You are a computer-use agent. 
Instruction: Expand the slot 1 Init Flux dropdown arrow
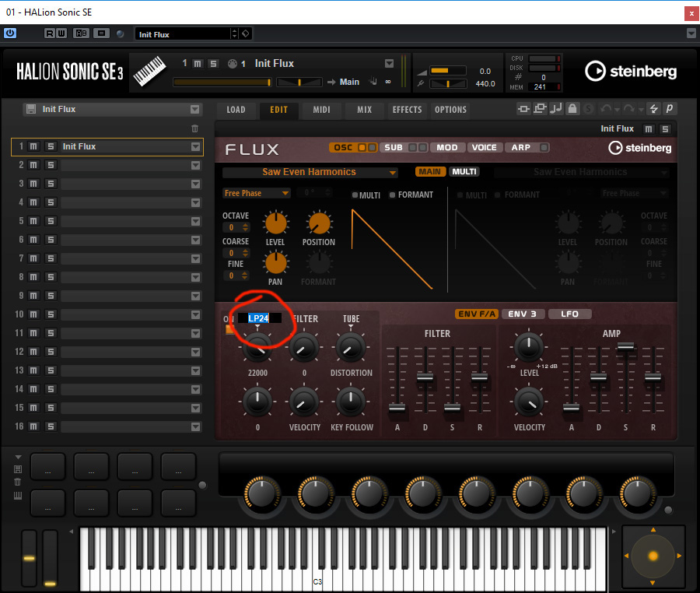(195, 147)
